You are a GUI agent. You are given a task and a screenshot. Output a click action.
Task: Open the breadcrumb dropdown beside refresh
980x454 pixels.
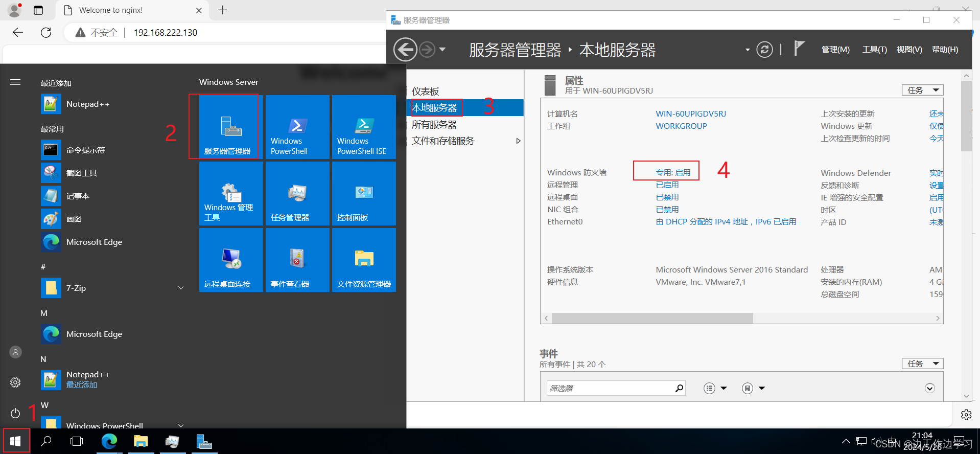point(748,50)
